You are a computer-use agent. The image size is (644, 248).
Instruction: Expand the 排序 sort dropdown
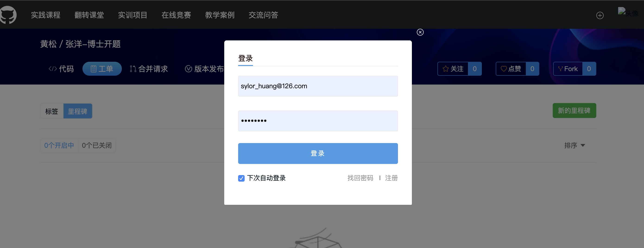[x=575, y=145]
